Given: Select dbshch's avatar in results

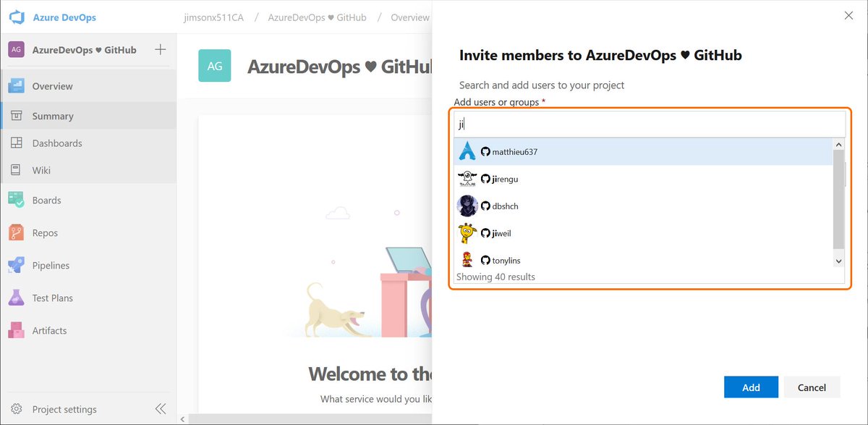Looking at the screenshot, I should [x=467, y=206].
